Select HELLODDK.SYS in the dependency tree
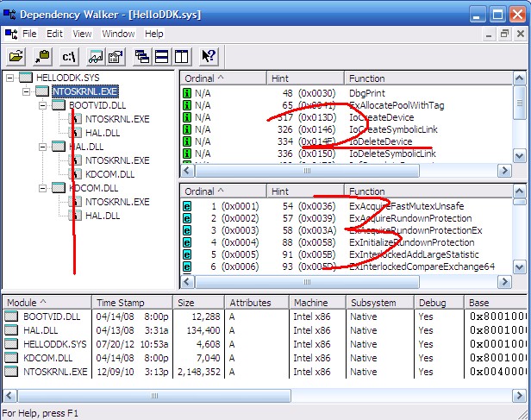Screen dimensions: 531x420 pyautogui.click(x=68, y=78)
